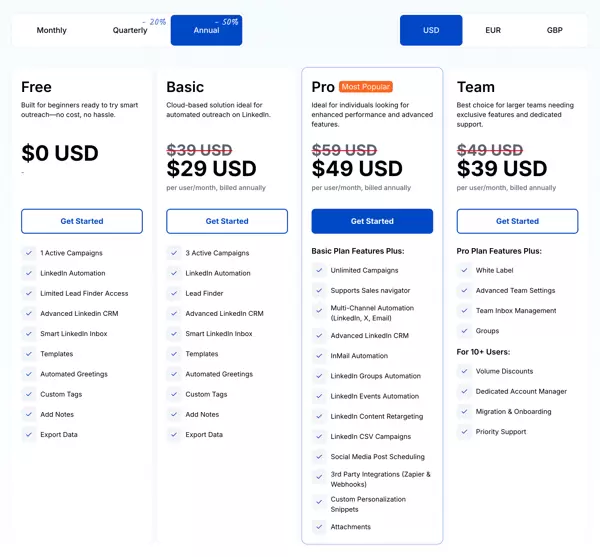
Task: Click checkmark icon beside Unlimited Campaigns
Action: coord(319,270)
